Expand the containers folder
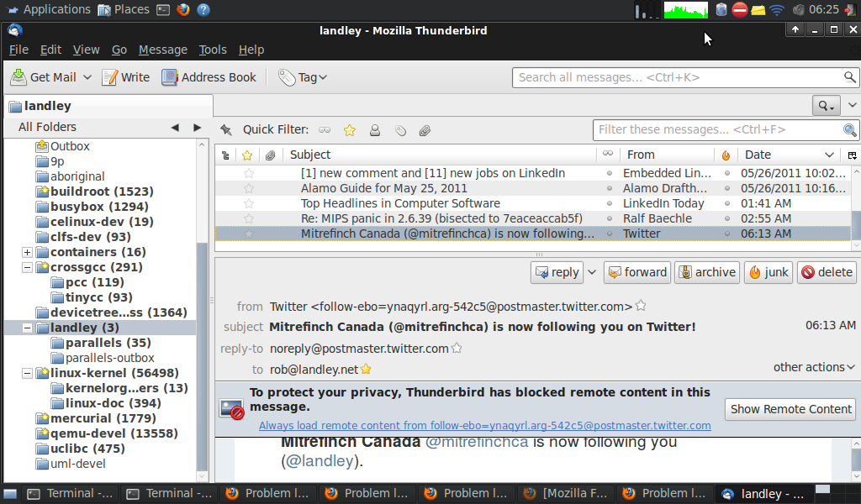 coord(27,252)
